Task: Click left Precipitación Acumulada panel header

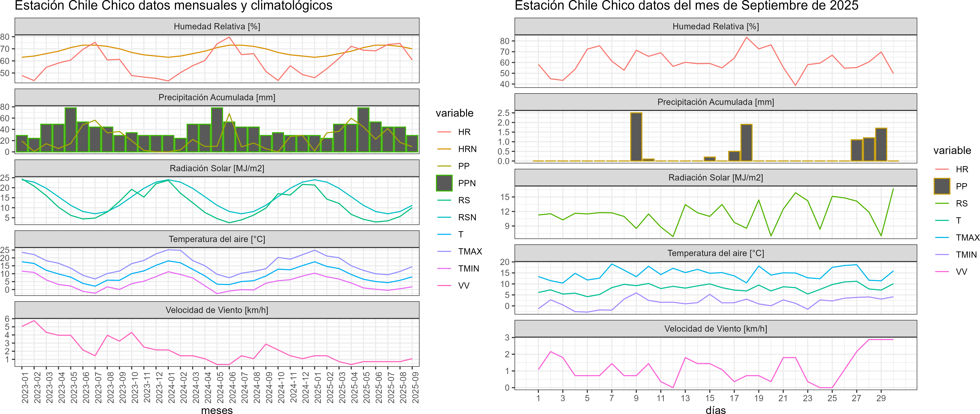Action: point(217,97)
